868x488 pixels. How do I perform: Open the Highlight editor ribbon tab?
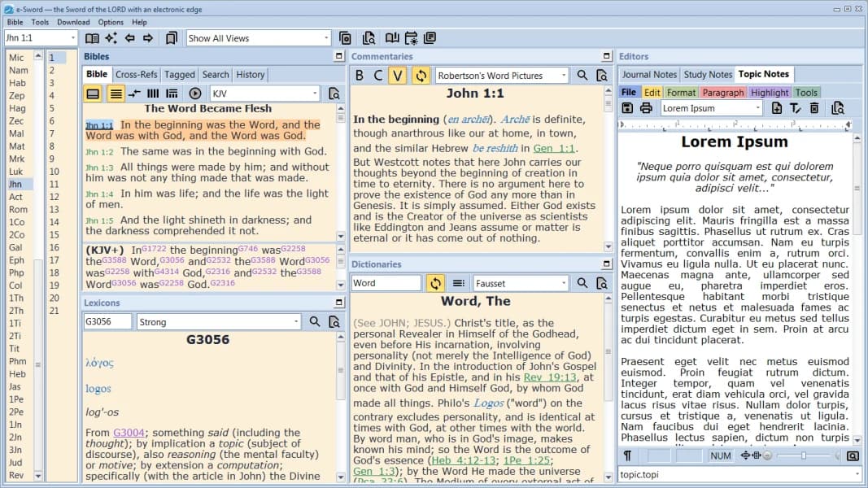tap(770, 93)
